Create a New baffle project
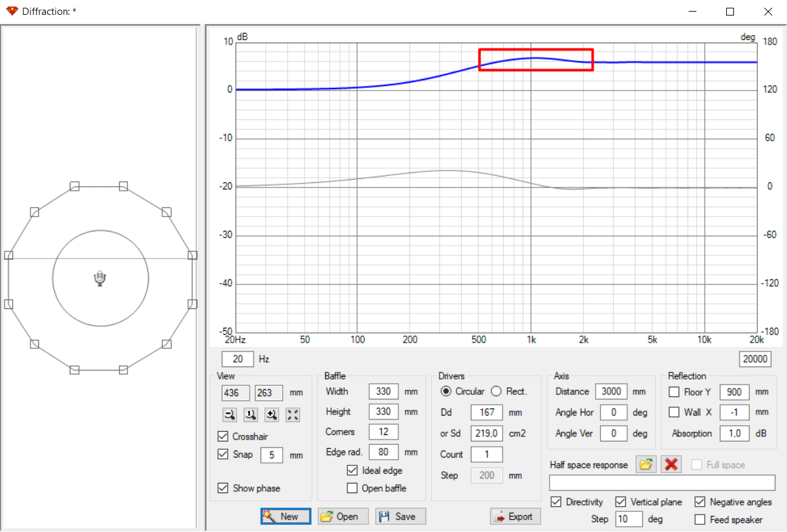The image size is (787, 532). click(x=286, y=516)
